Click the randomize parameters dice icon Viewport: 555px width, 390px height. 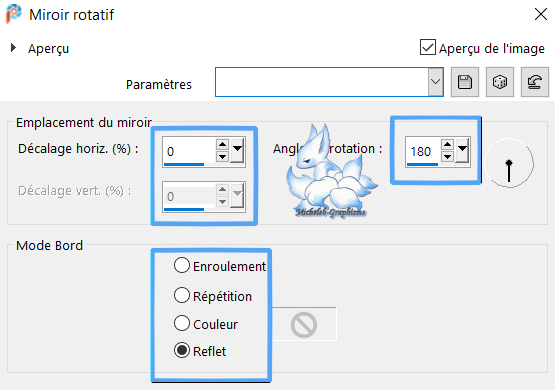[x=499, y=82]
